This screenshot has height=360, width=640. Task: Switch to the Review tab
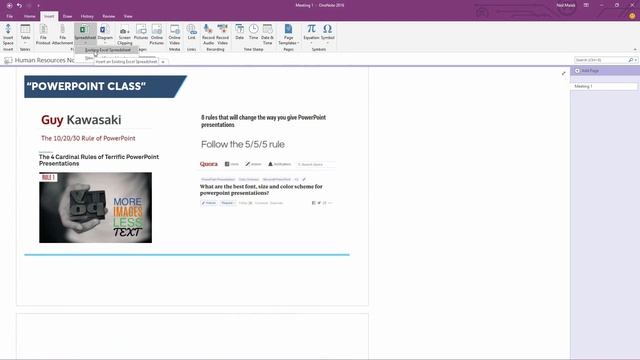[x=109, y=16]
